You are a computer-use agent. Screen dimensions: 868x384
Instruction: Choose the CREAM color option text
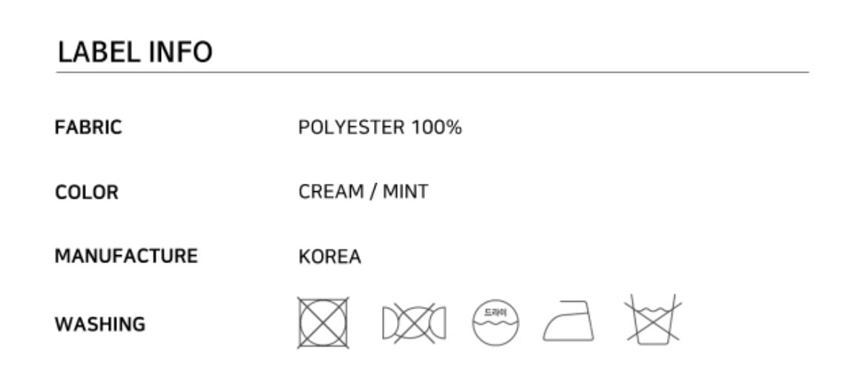[331, 192]
